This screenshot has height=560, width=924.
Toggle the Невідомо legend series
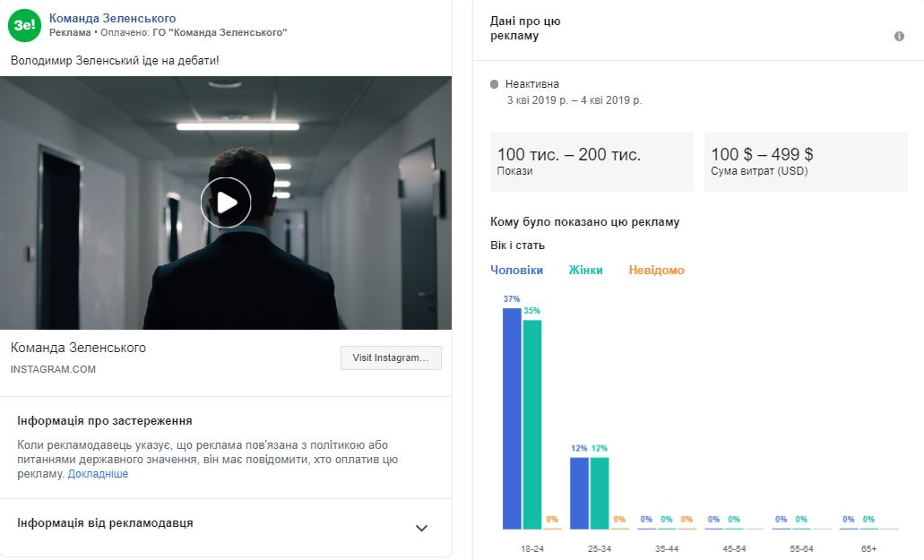coord(656,270)
